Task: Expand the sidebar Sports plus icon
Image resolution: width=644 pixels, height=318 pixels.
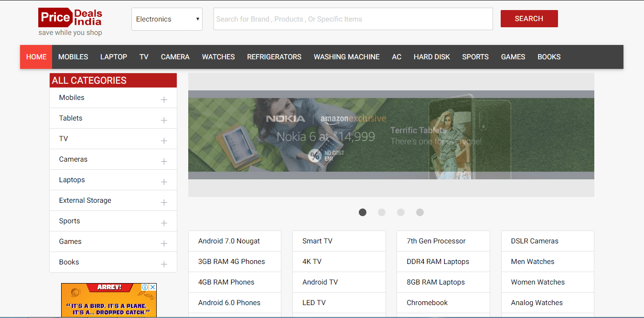Action: pyautogui.click(x=164, y=223)
